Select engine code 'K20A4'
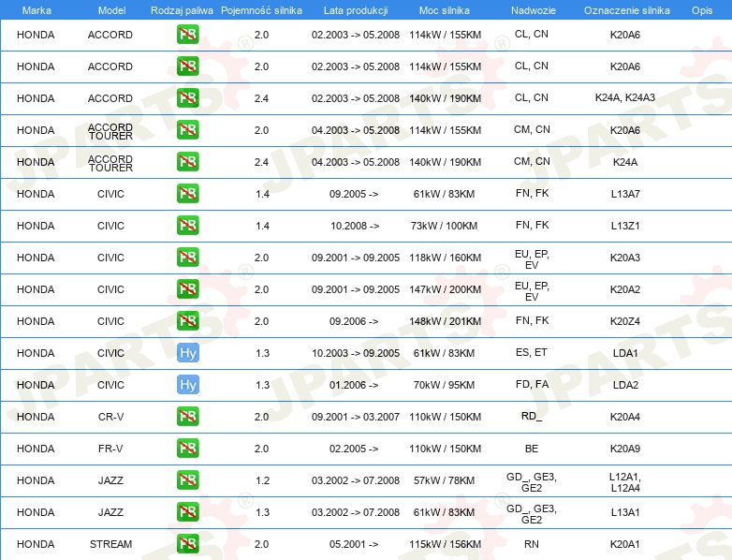This screenshot has width=732, height=560. pos(625,417)
